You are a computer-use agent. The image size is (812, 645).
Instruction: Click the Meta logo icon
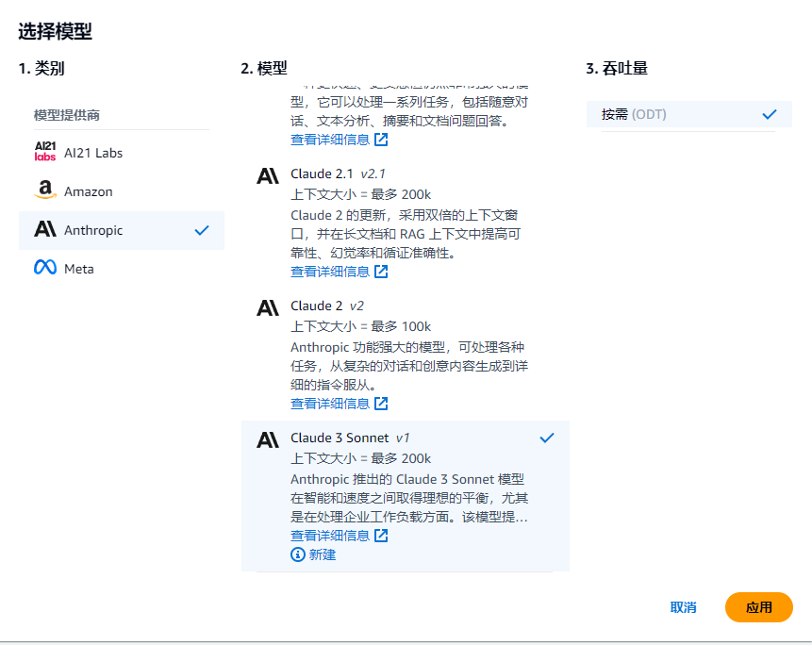click(x=45, y=268)
